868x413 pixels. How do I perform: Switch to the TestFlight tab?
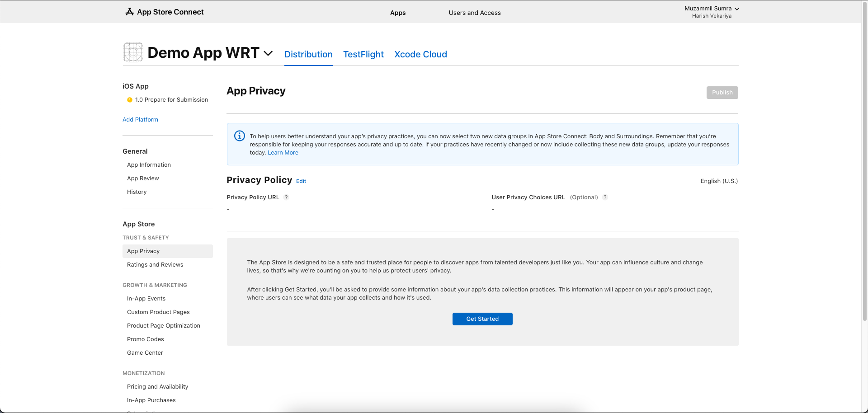click(363, 54)
